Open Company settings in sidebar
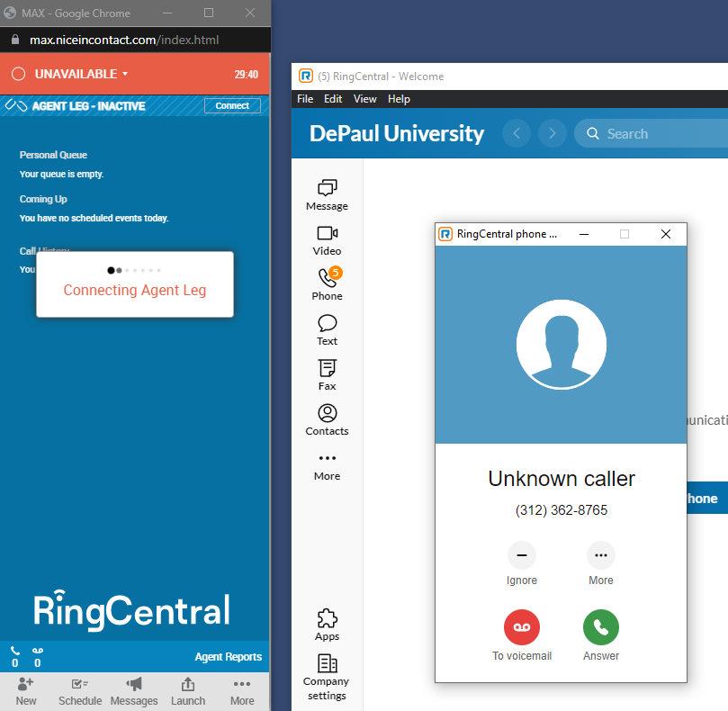Screen dimensions: 728x711 pyautogui.click(x=327, y=675)
